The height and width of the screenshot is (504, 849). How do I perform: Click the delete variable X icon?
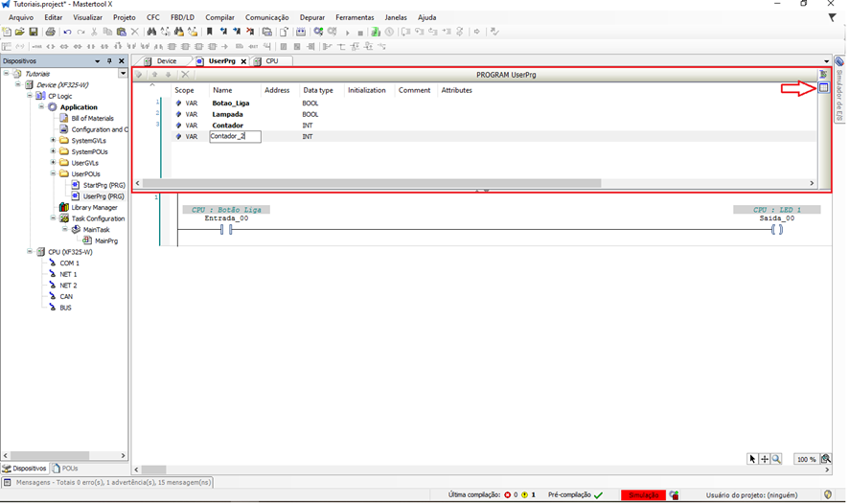[185, 75]
